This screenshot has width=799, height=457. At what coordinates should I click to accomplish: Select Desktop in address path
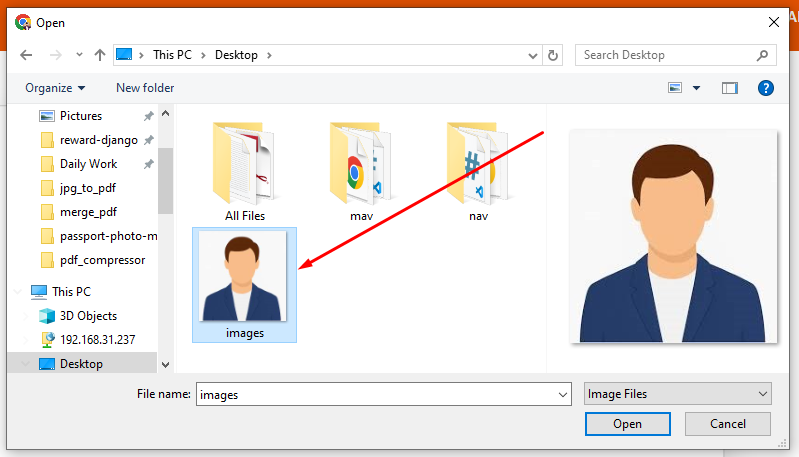236,55
